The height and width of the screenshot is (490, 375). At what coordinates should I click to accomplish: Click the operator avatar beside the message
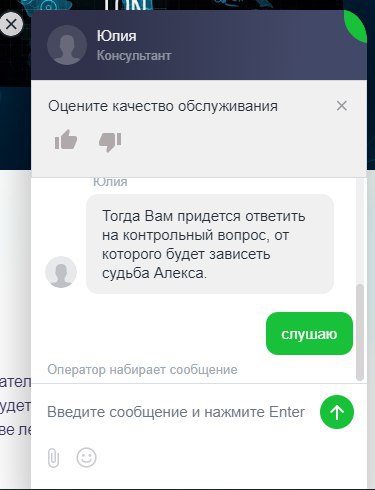click(x=61, y=272)
